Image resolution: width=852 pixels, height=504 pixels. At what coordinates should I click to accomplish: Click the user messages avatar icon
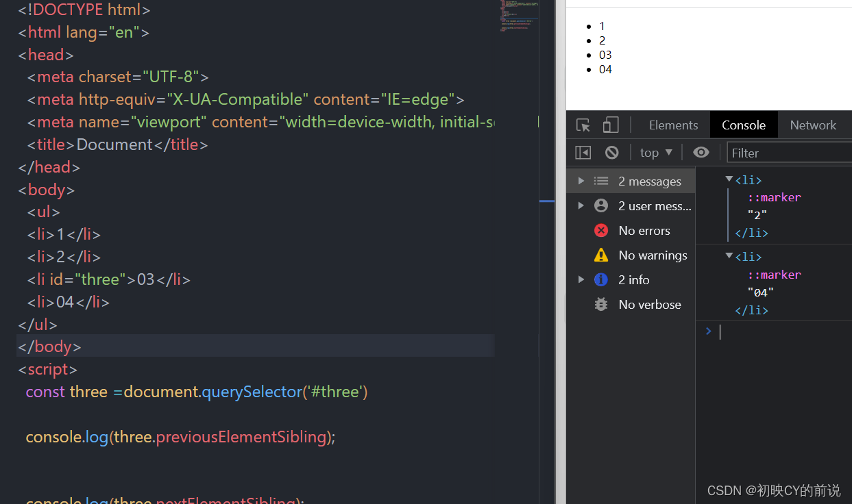coord(601,205)
